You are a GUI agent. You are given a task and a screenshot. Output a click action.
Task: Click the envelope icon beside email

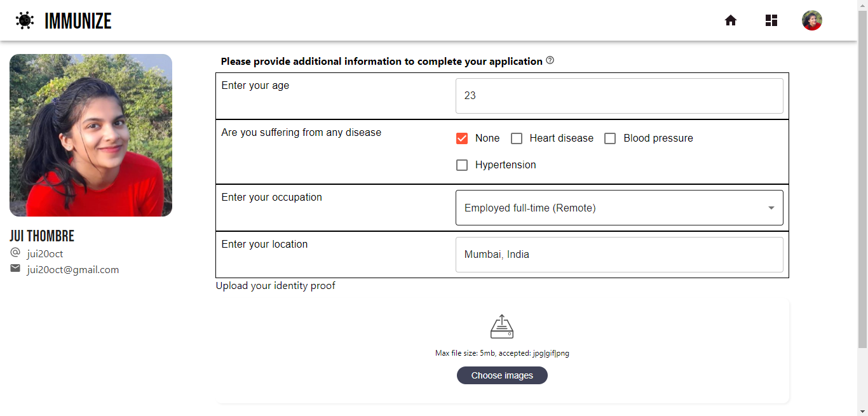[15, 269]
